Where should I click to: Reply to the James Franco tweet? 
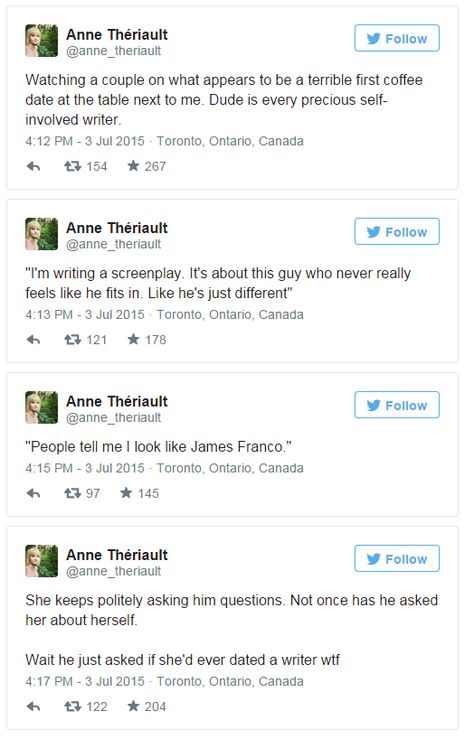33,493
